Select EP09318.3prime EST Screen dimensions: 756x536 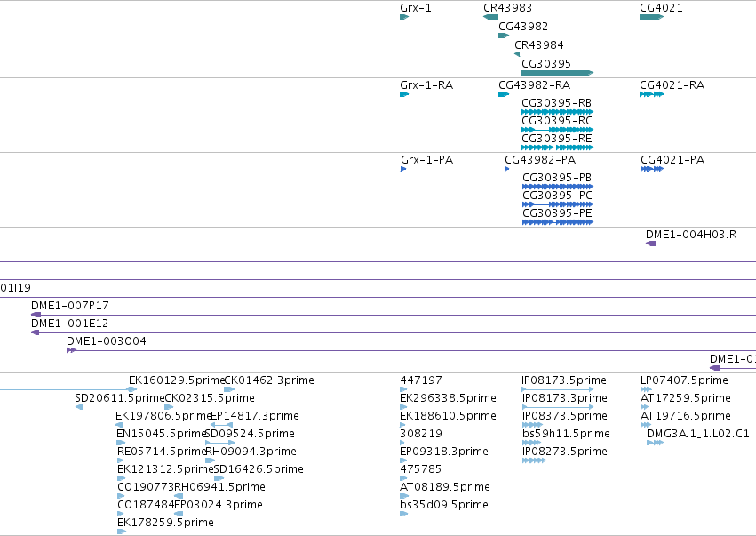point(403,460)
